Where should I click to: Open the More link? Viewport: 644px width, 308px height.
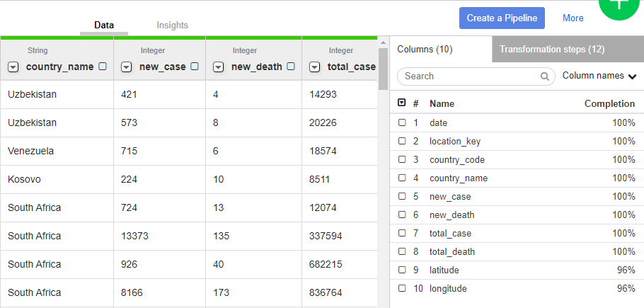pos(573,18)
